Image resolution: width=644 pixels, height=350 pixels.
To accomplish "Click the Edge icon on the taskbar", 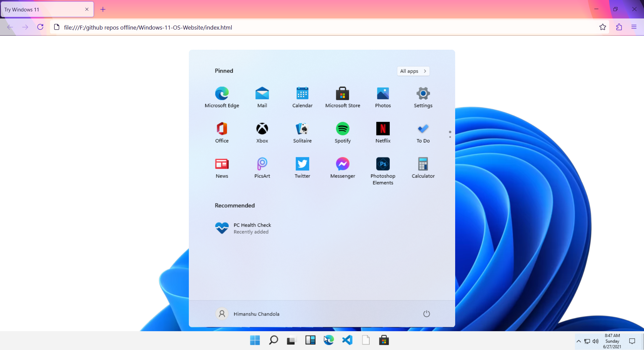I will tap(329, 340).
